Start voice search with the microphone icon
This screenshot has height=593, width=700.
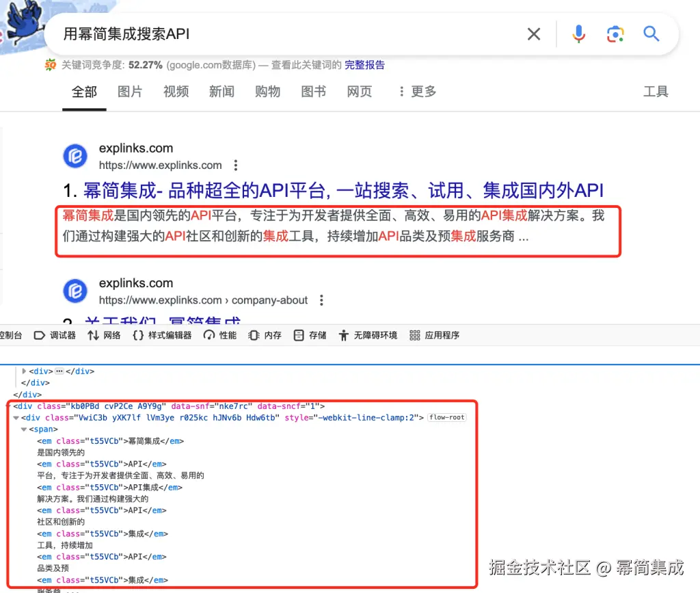click(x=578, y=34)
